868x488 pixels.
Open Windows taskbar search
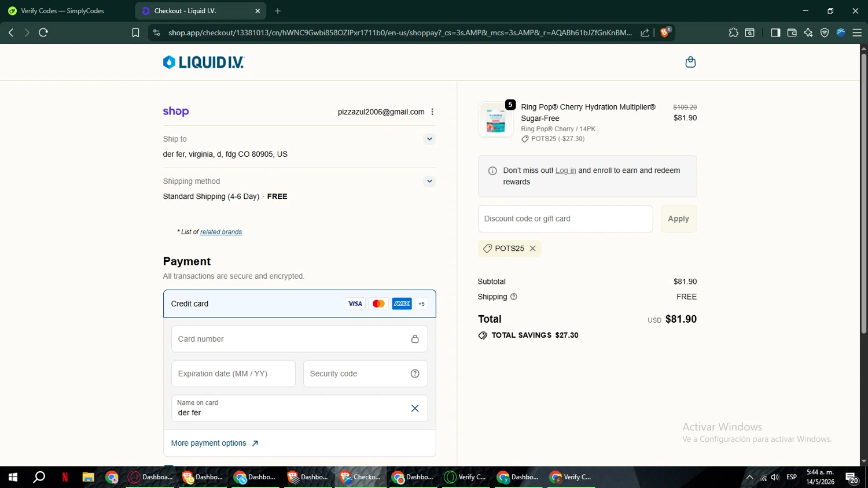(39, 477)
